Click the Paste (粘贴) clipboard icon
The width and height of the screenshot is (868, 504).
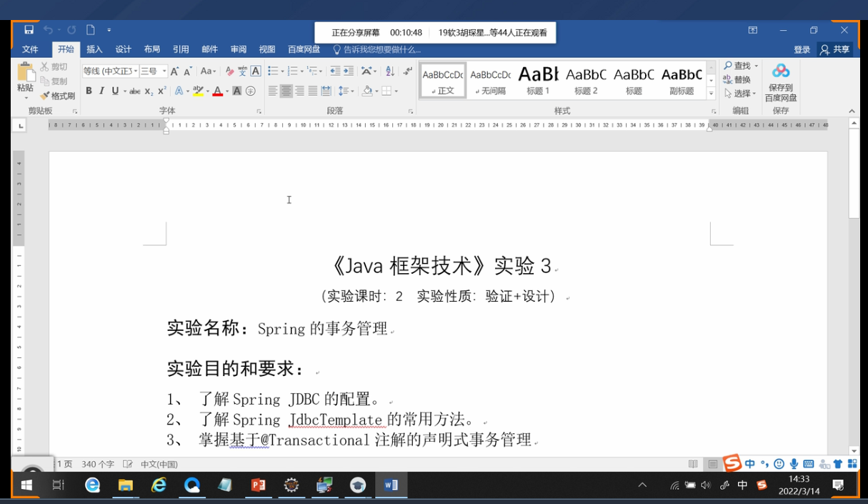pyautogui.click(x=26, y=72)
